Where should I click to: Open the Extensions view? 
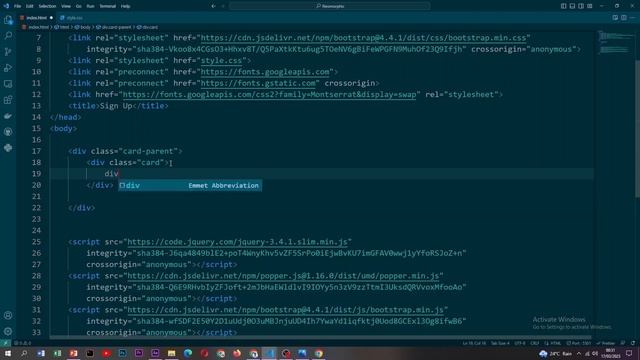[x=8, y=100]
